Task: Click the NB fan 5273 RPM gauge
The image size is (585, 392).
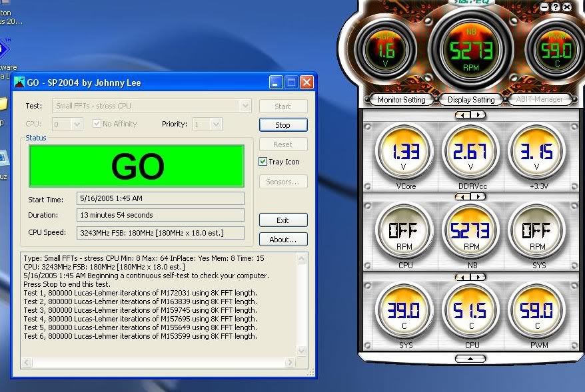Action: 470,232
